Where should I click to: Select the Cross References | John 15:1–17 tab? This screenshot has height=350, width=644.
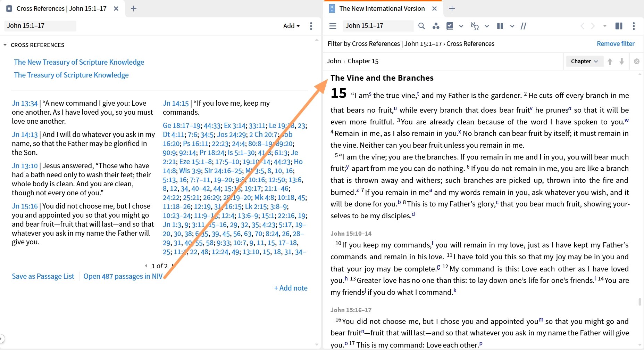click(x=61, y=8)
